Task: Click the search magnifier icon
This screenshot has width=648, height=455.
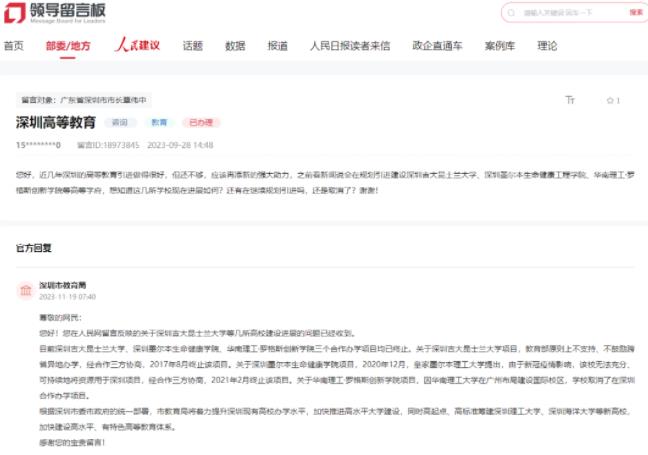Action: pos(511,13)
